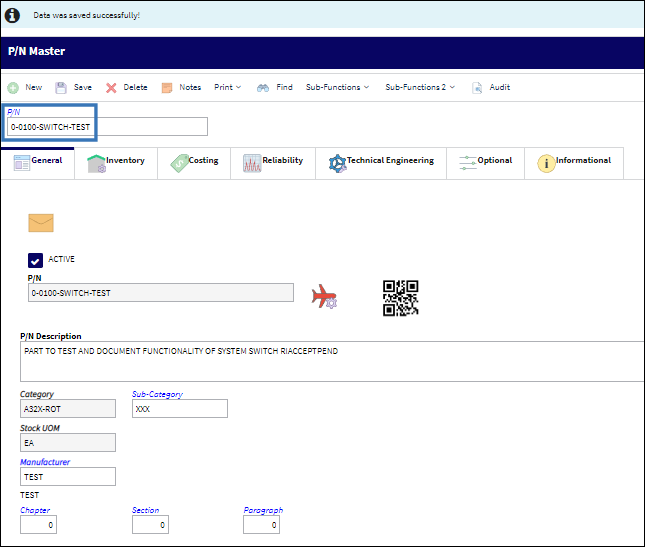Screen dimensions: 645x547
Task: Expand the Sub-Functions 2 dropdown
Action: 420,87
